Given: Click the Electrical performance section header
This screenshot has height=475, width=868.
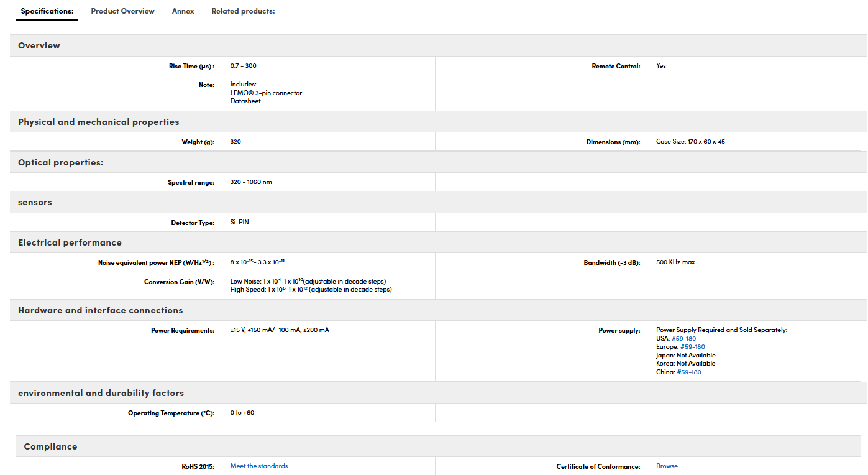Looking at the screenshot, I should (438, 242).
